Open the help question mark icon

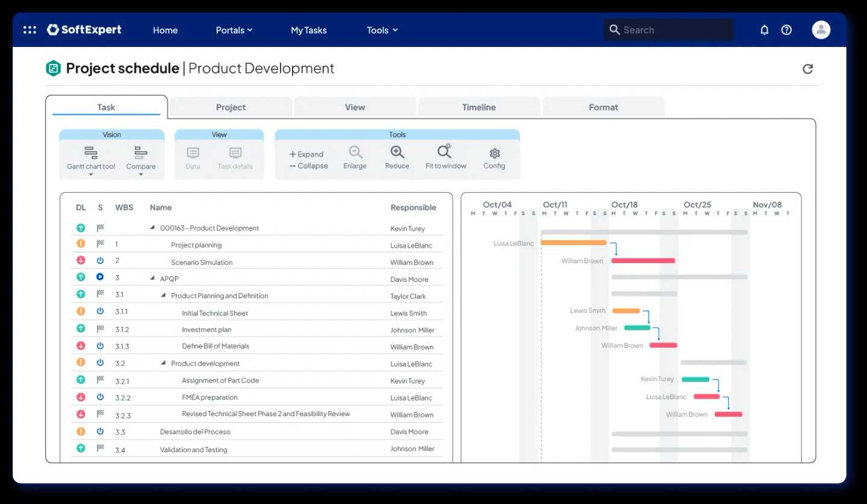pos(786,30)
